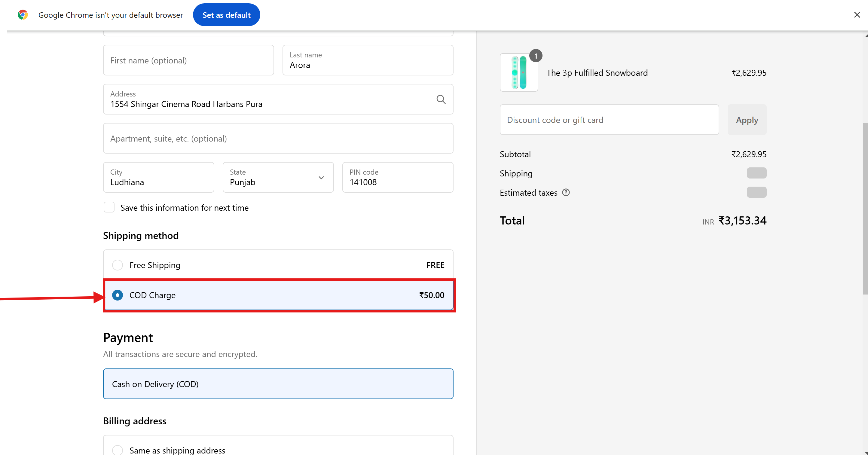Click the estimated taxes help icon
868x455 pixels.
tap(566, 192)
